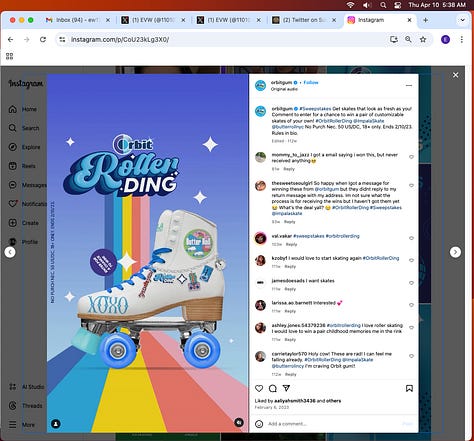Open comment bubble icon below the post
Viewport: 474px width, 441px height.
click(x=273, y=388)
